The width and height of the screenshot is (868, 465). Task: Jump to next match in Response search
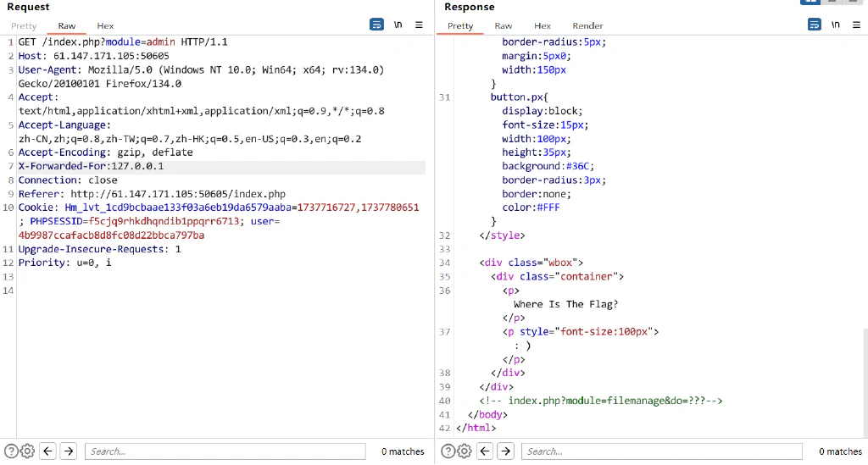tap(505, 451)
